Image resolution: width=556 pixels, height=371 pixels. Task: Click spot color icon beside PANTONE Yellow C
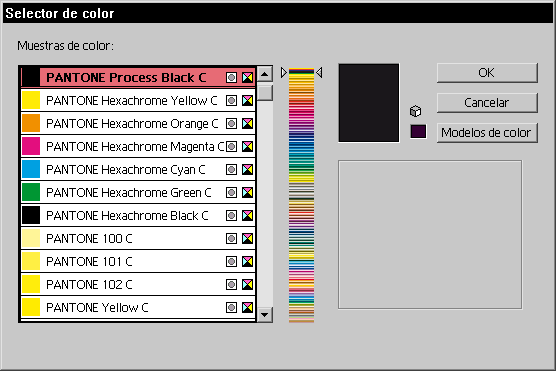[x=232, y=308]
